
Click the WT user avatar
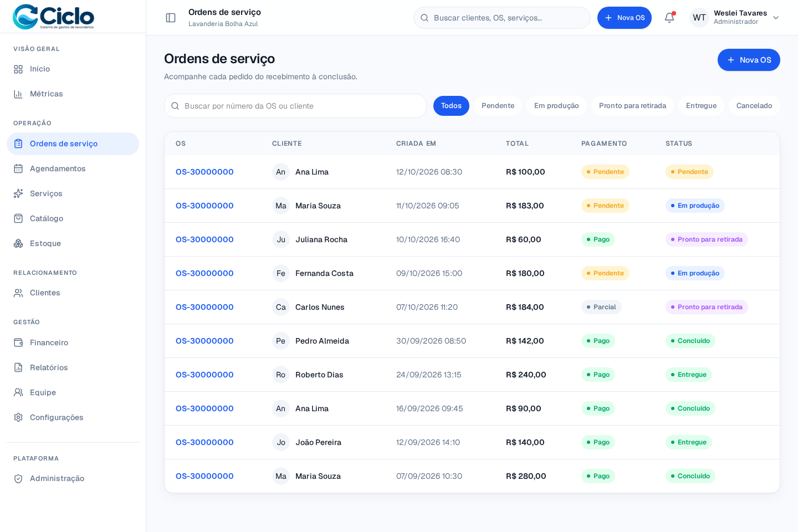[x=699, y=18]
